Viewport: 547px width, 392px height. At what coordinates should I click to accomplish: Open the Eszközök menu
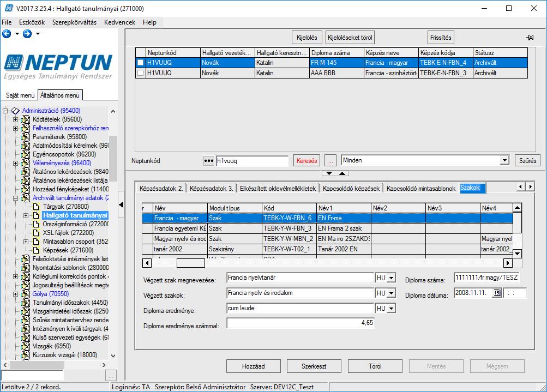tap(32, 22)
